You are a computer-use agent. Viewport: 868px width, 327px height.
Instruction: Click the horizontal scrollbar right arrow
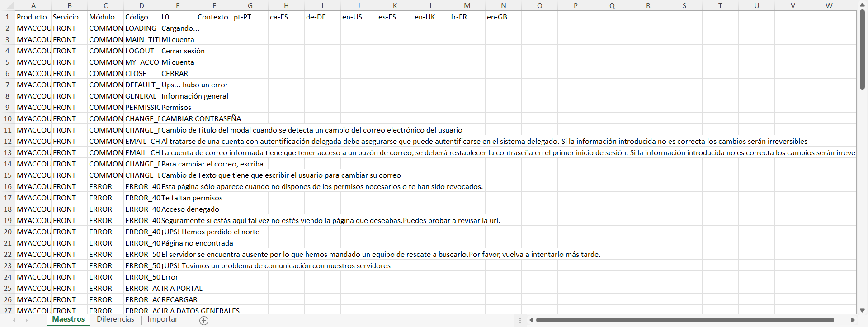click(x=853, y=320)
